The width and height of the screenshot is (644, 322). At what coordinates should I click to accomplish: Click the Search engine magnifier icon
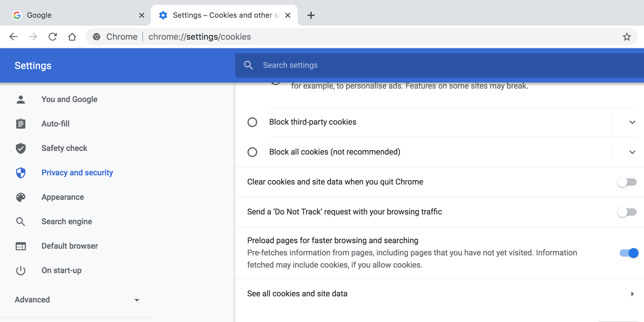tap(20, 221)
